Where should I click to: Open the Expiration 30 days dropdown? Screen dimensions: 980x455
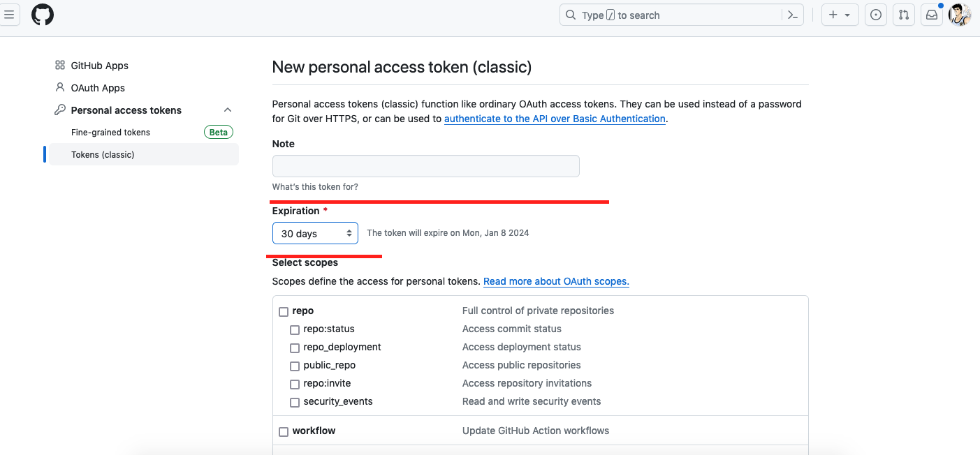click(315, 233)
